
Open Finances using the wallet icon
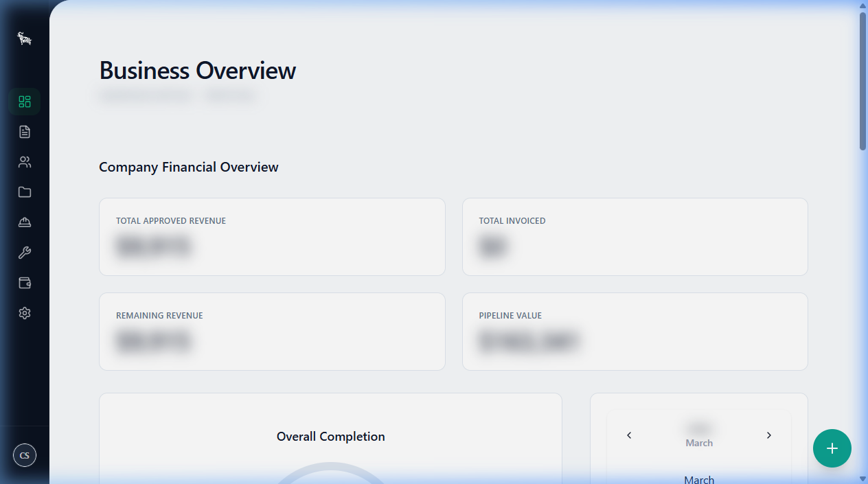(25, 282)
